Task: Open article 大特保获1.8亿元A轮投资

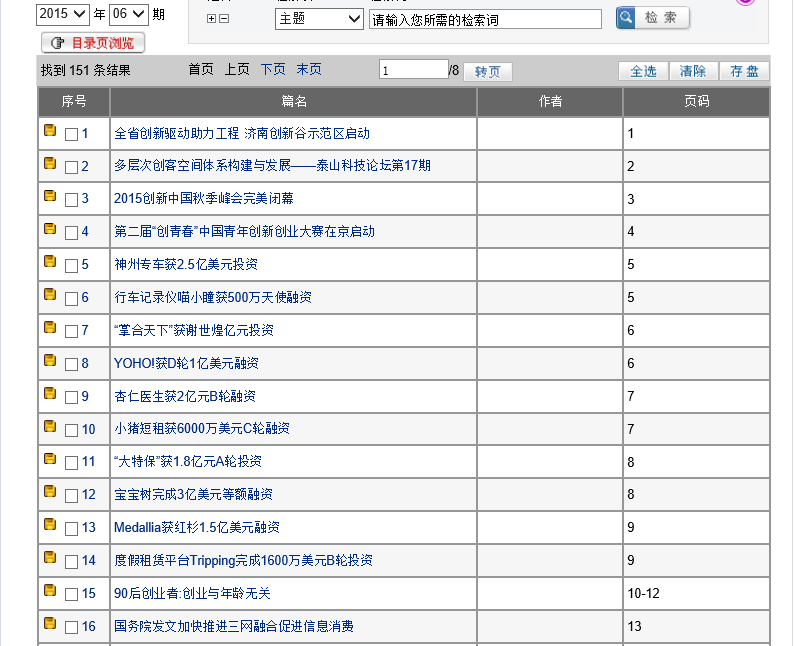Action: point(188,461)
